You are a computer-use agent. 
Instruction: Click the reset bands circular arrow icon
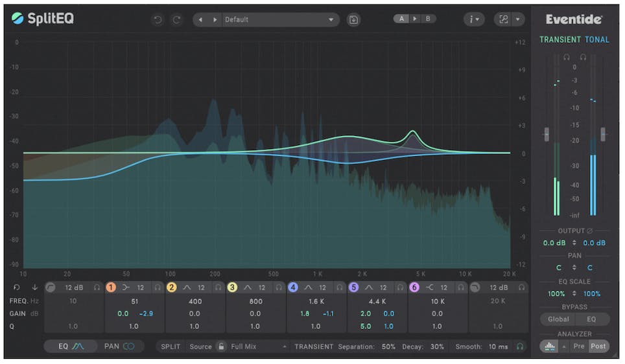[x=17, y=288]
